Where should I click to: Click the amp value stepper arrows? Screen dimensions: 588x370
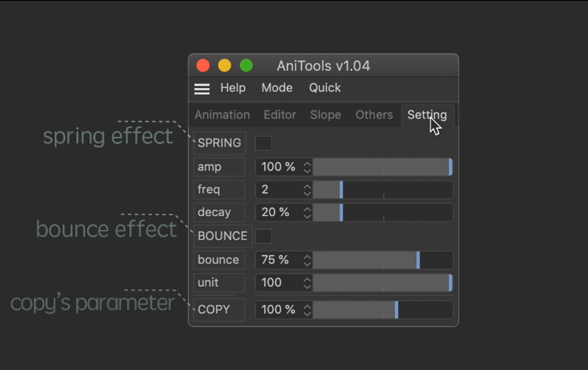pyautogui.click(x=307, y=167)
